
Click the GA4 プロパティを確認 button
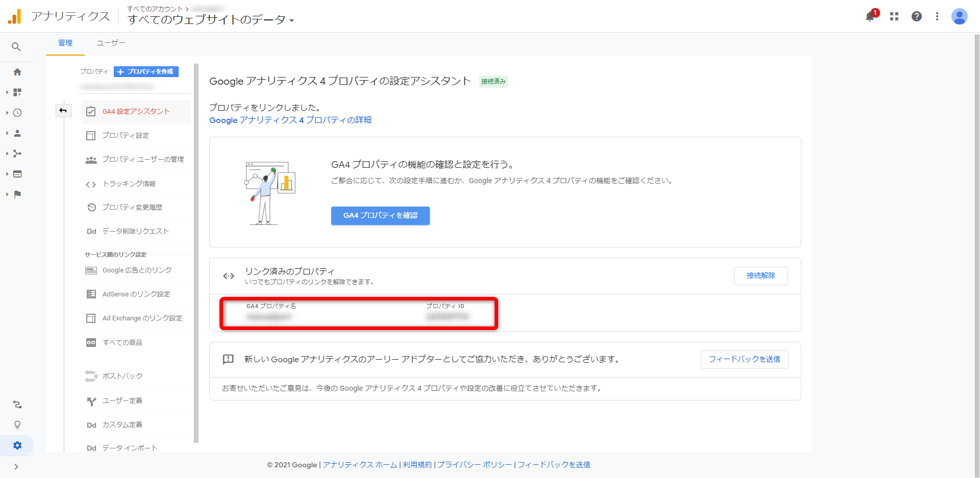380,216
